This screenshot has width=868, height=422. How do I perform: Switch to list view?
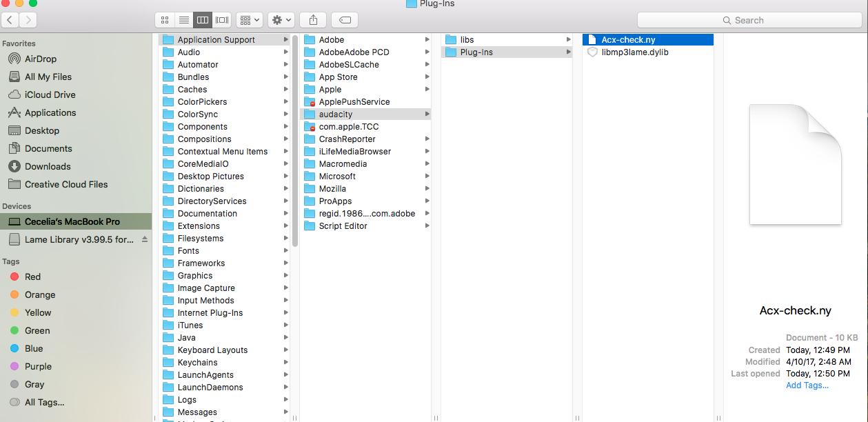coord(183,20)
